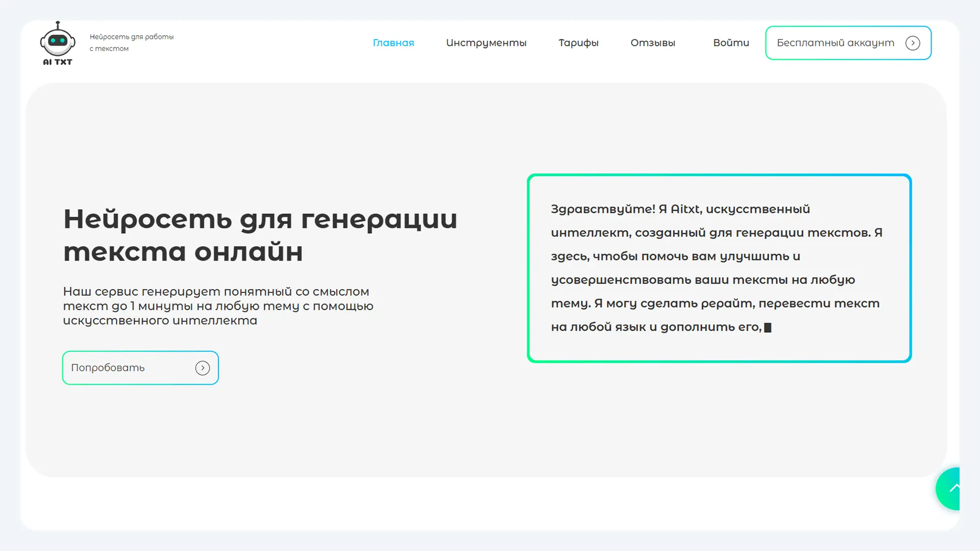The image size is (980, 551).
Task: Click the arrow circle icon in Бесплатный аккаунт
Action: tap(913, 43)
